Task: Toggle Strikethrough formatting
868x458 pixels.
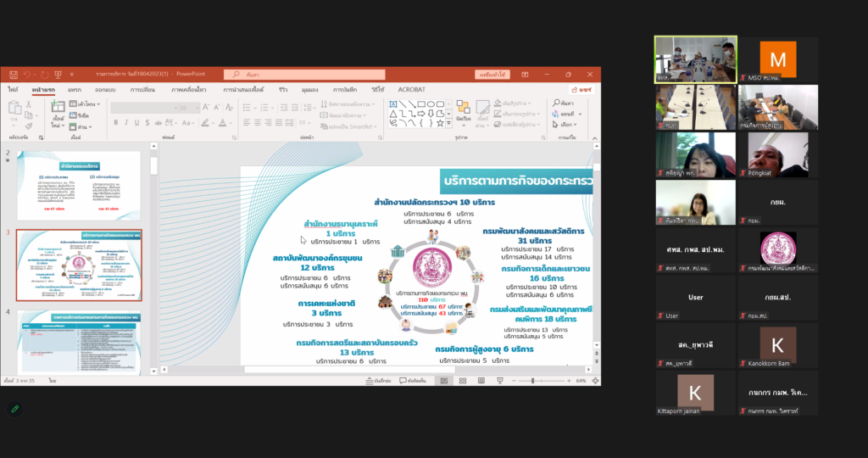Action: pos(159,123)
